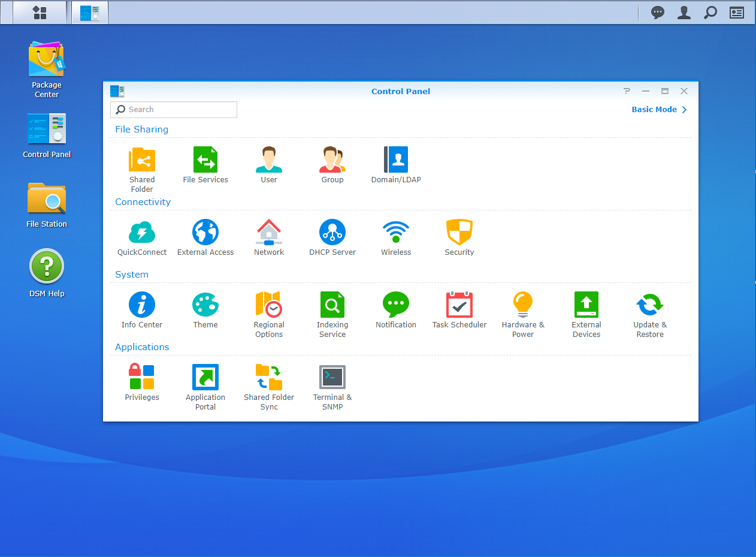Click the Control Panel help question mark
756x557 pixels.
click(x=627, y=91)
